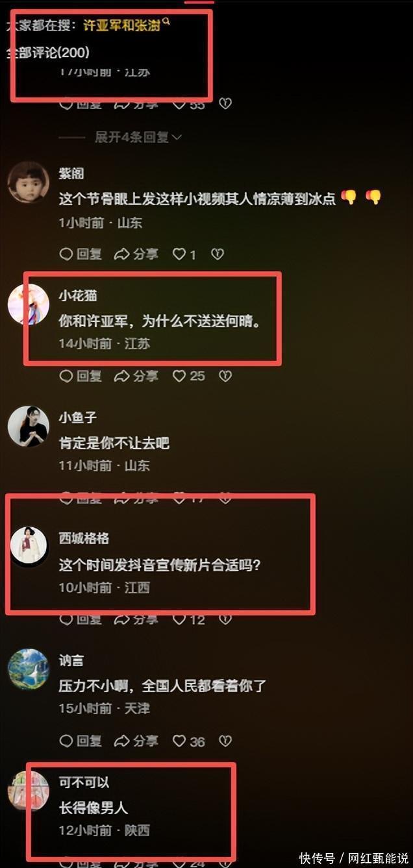Click chevron arrow beside 展开4条回复
This screenshot has height=868, width=413.
pyautogui.click(x=177, y=137)
